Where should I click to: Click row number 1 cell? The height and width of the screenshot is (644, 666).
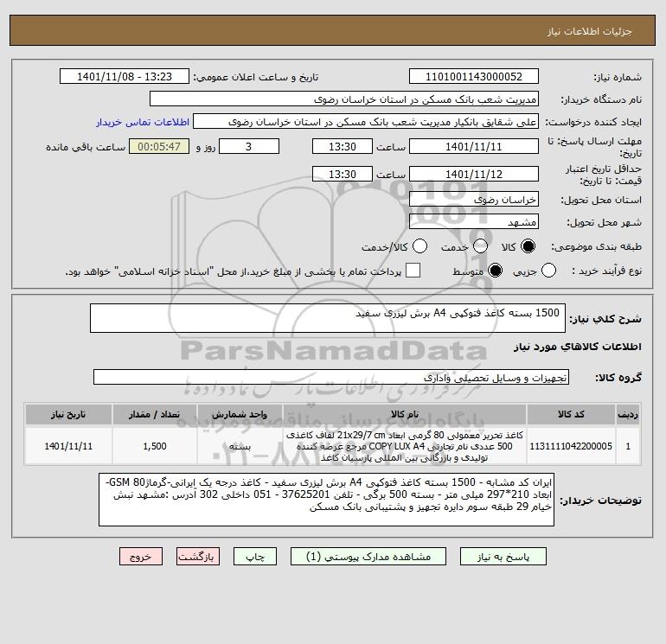628,446
